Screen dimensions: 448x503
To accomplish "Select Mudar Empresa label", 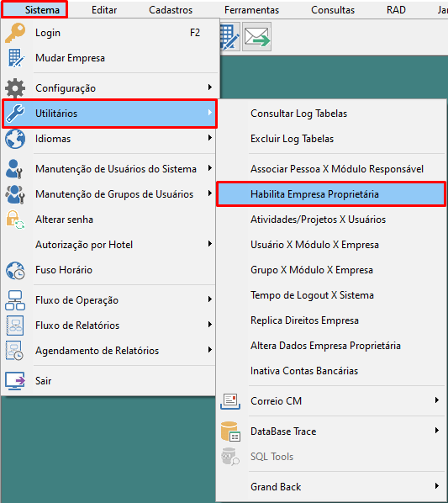I will point(70,58).
